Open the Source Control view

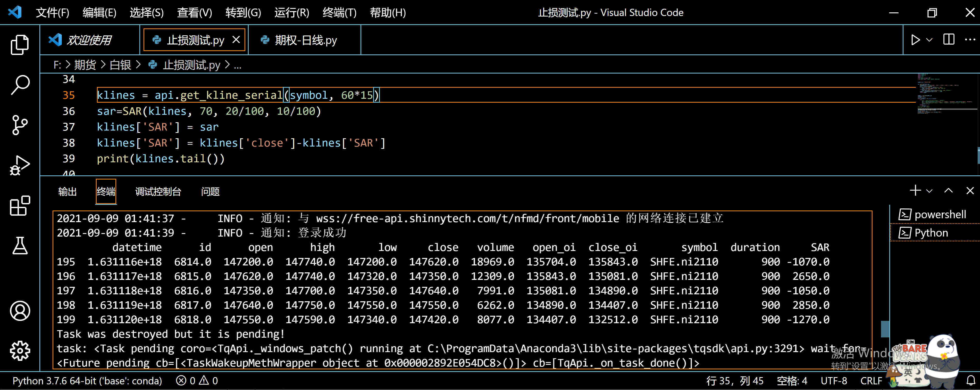pyautogui.click(x=20, y=125)
